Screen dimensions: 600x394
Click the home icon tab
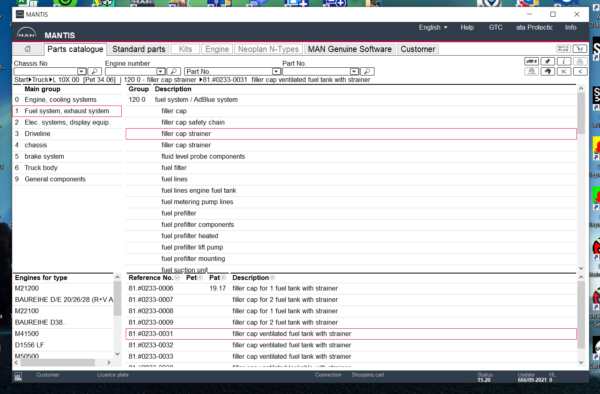click(x=28, y=49)
